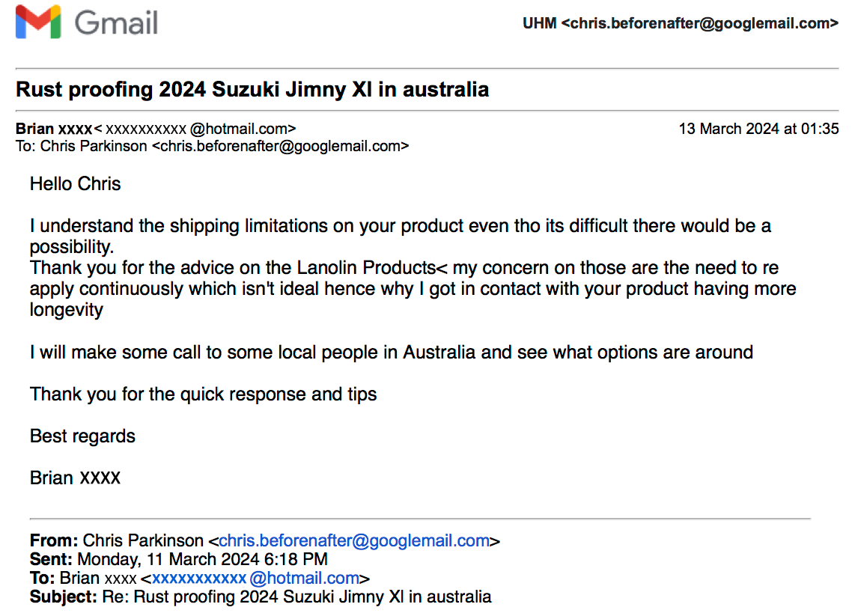Click Thank you for the quick response line
858x616 pixels.
coord(203,394)
